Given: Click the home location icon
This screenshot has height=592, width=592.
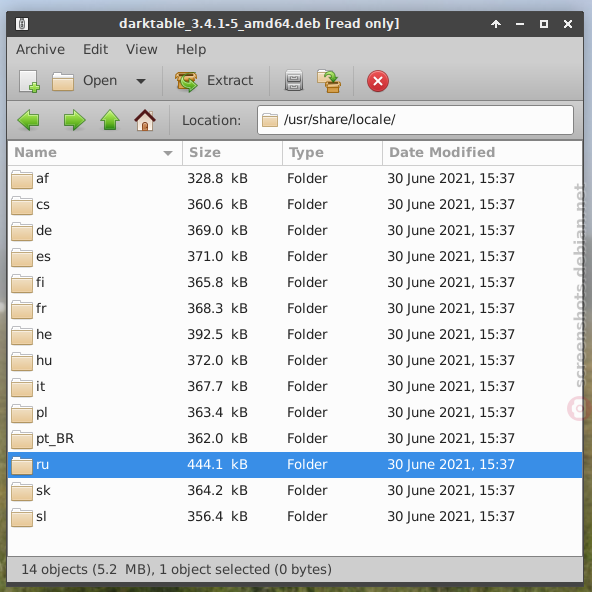Looking at the screenshot, I should coord(145,120).
